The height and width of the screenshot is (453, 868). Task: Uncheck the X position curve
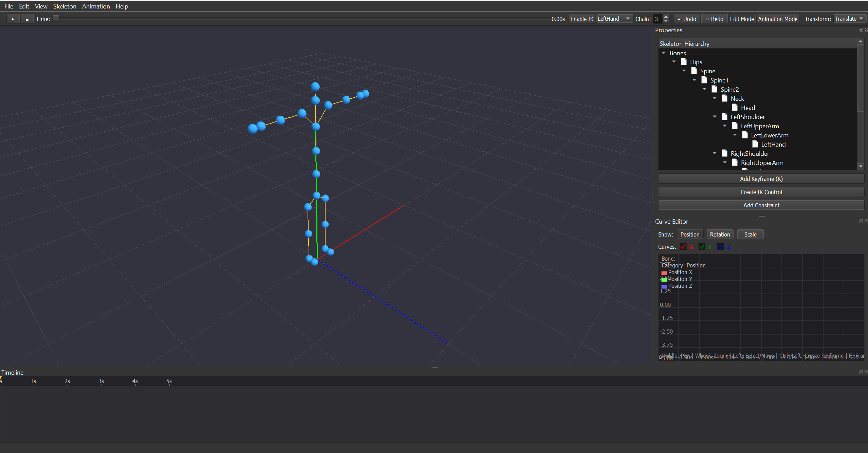click(x=683, y=246)
